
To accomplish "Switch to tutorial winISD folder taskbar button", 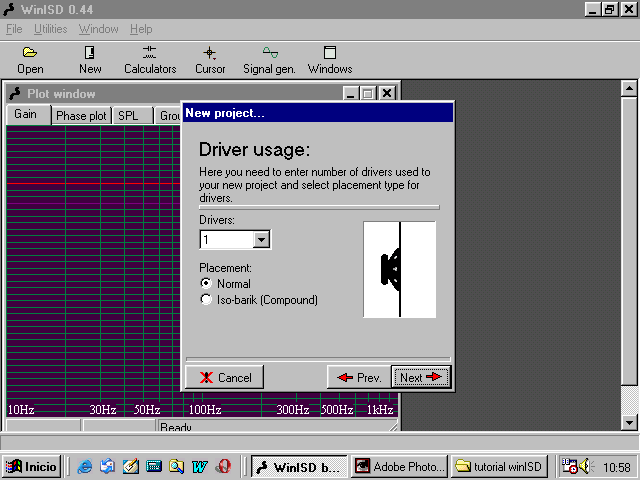I will click(500, 466).
